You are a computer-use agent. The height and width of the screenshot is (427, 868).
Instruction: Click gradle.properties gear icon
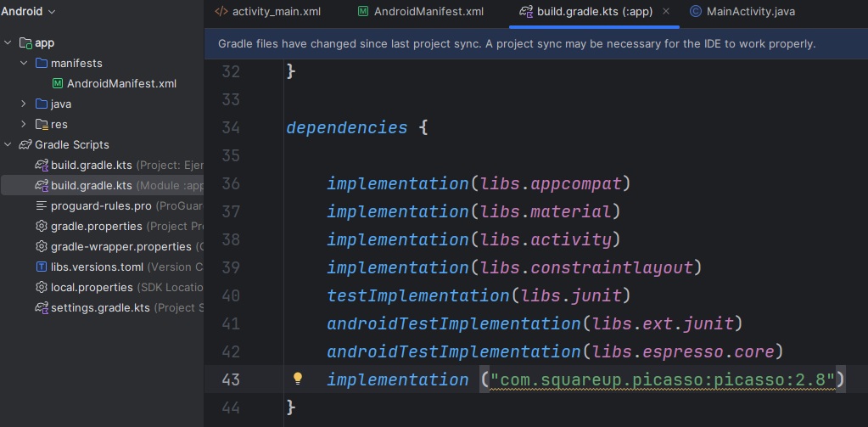(42, 226)
